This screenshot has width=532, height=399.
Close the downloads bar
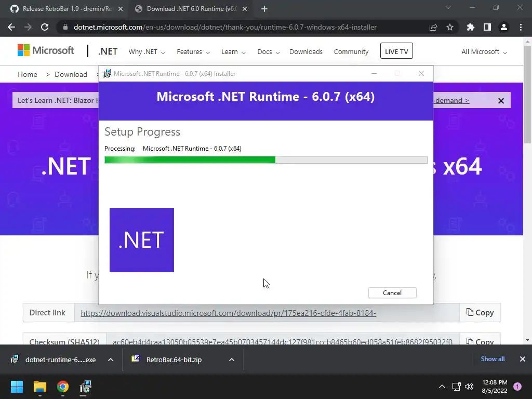pyautogui.click(x=523, y=359)
